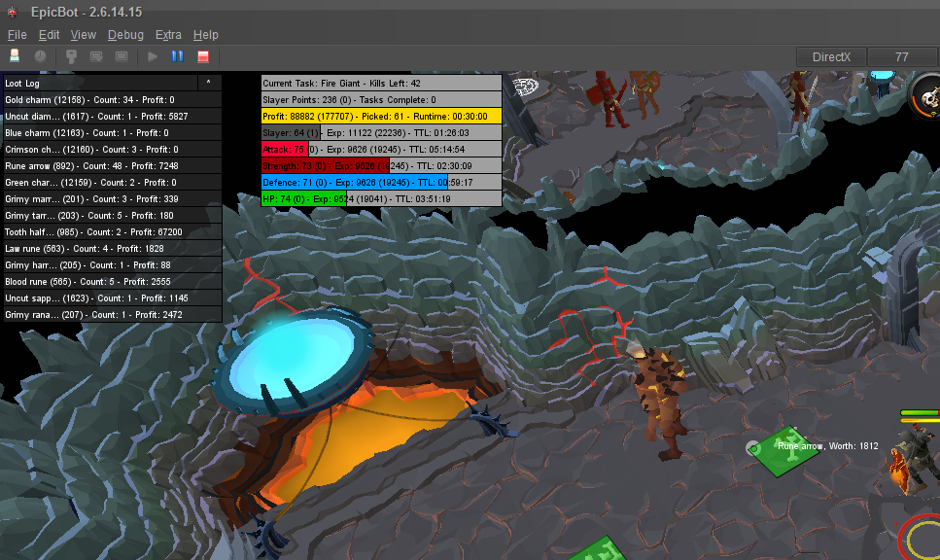Select the Uncut sapp... loot row

113,297
